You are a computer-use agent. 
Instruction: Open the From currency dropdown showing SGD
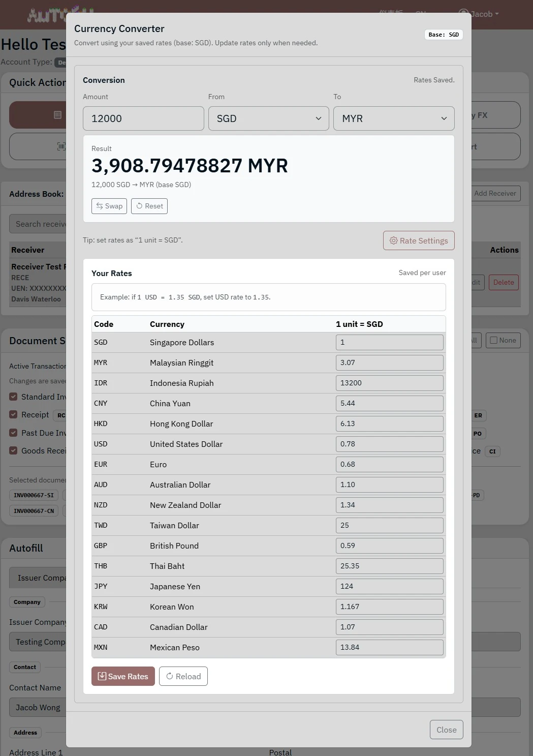coord(268,118)
